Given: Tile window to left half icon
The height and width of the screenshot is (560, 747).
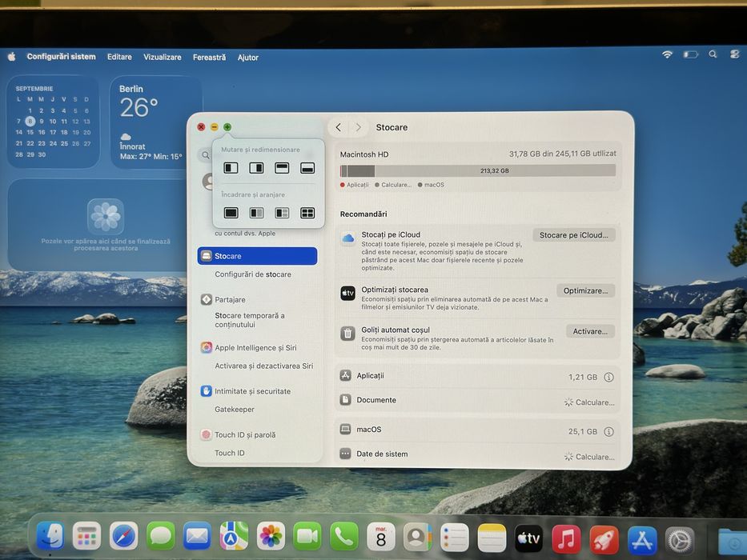Looking at the screenshot, I should coord(231,168).
